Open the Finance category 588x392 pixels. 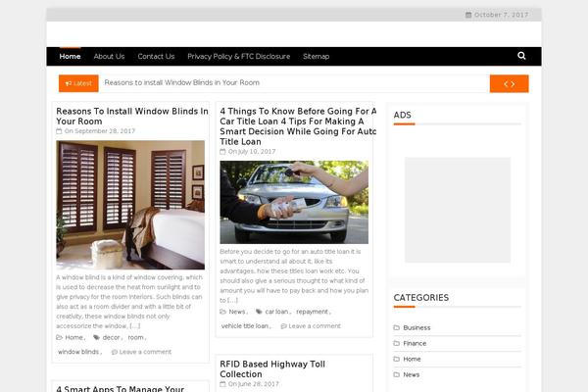click(415, 343)
